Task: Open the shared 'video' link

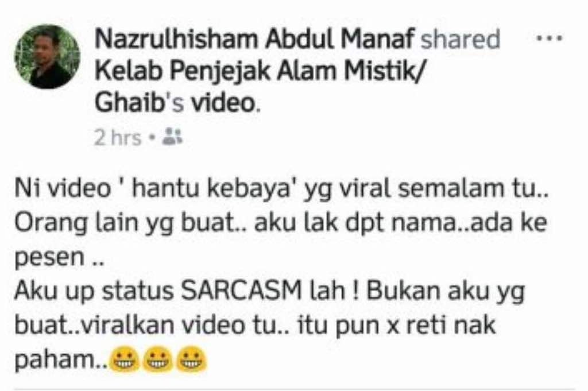Action: (x=223, y=103)
